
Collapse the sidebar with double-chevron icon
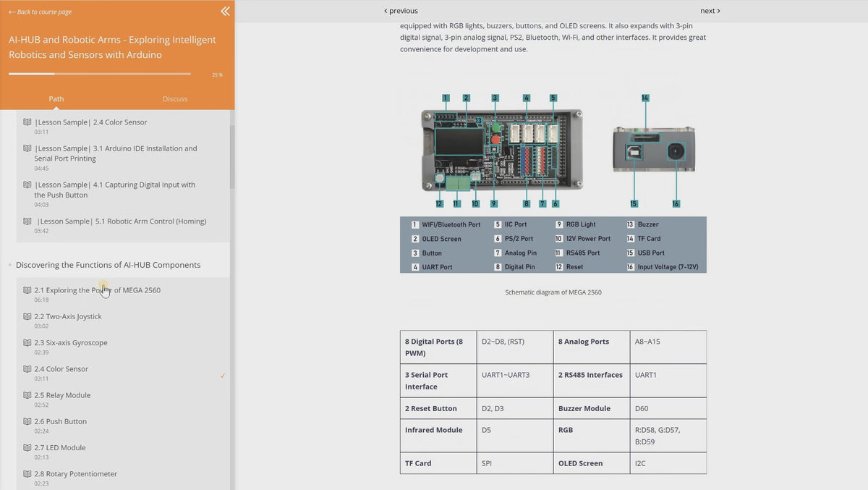[x=225, y=11]
